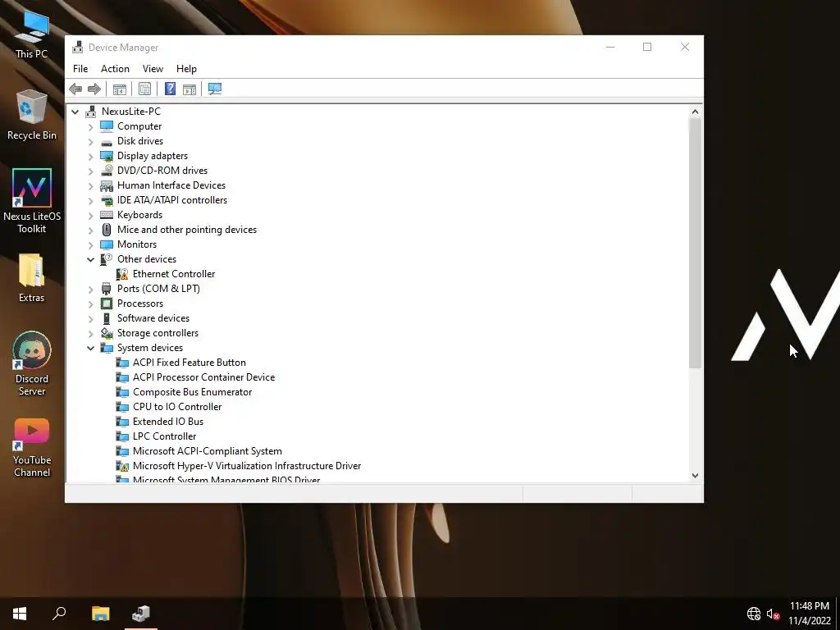Expand the Human Interface Devices category
This screenshot has height=630, width=840.
pyautogui.click(x=90, y=186)
